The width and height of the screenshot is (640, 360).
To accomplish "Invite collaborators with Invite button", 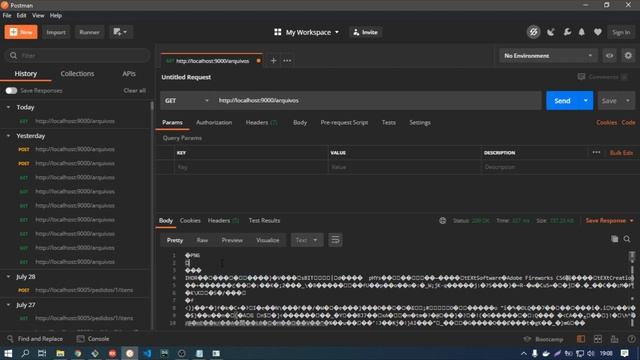I will (366, 32).
